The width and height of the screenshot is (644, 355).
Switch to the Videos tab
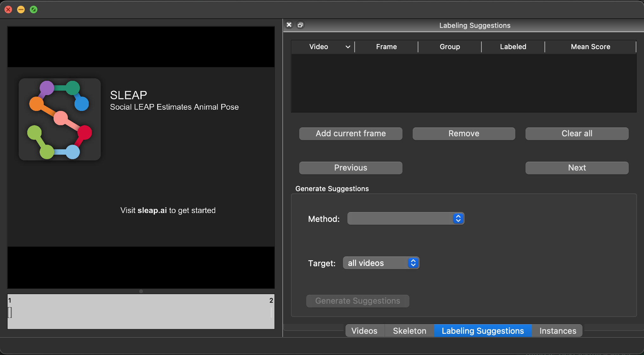click(364, 331)
